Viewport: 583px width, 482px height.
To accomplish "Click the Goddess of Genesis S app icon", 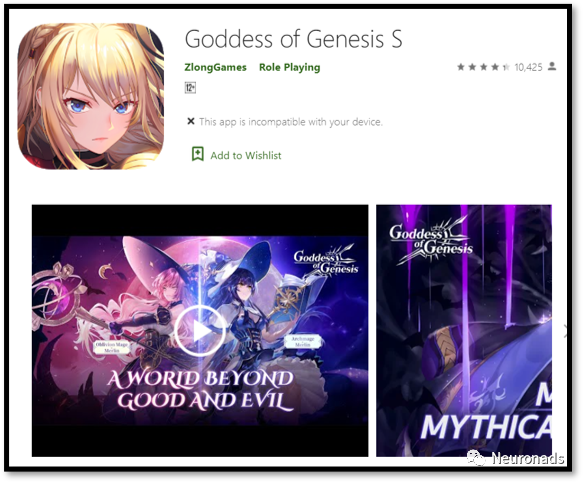I will (91, 96).
